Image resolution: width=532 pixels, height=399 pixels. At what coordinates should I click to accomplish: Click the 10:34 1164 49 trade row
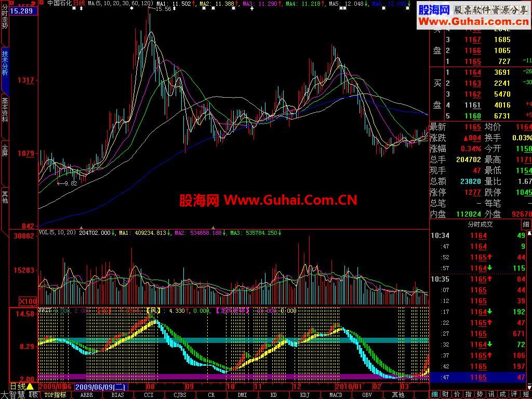(478, 235)
